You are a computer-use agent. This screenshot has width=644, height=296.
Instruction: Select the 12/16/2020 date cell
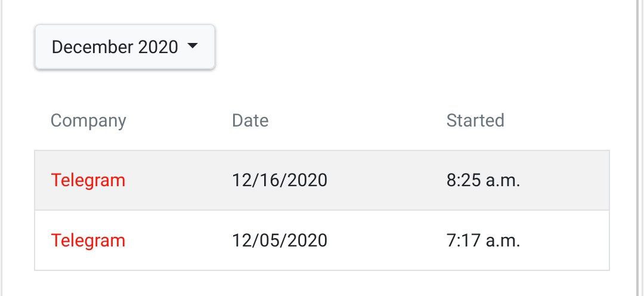pyautogui.click(x=280, y=180)
